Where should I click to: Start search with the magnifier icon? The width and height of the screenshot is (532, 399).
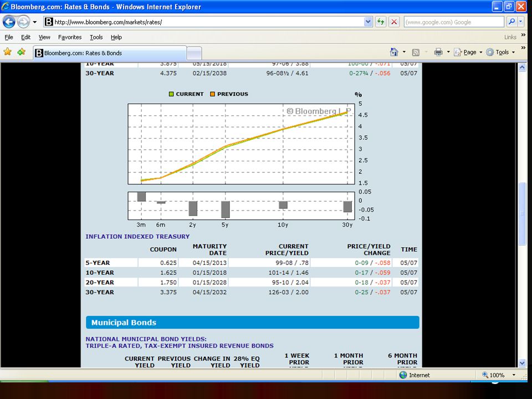[x=511, y=22]
